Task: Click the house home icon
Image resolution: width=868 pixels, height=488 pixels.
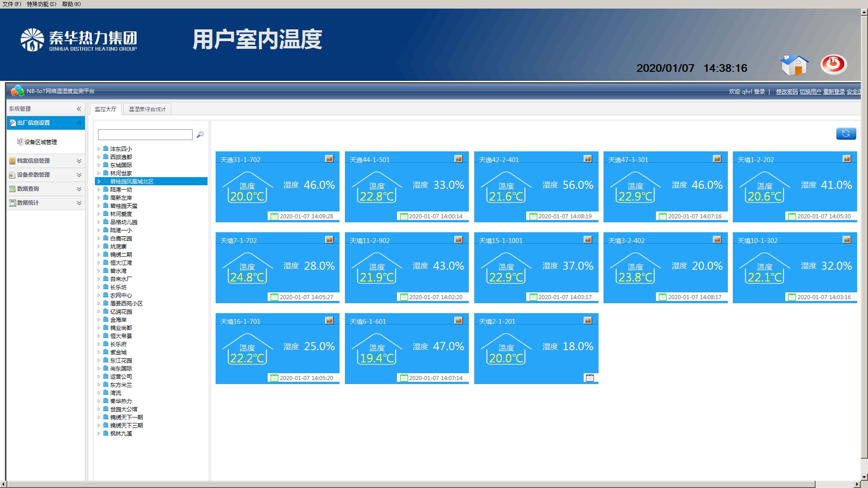Action: 794,65
